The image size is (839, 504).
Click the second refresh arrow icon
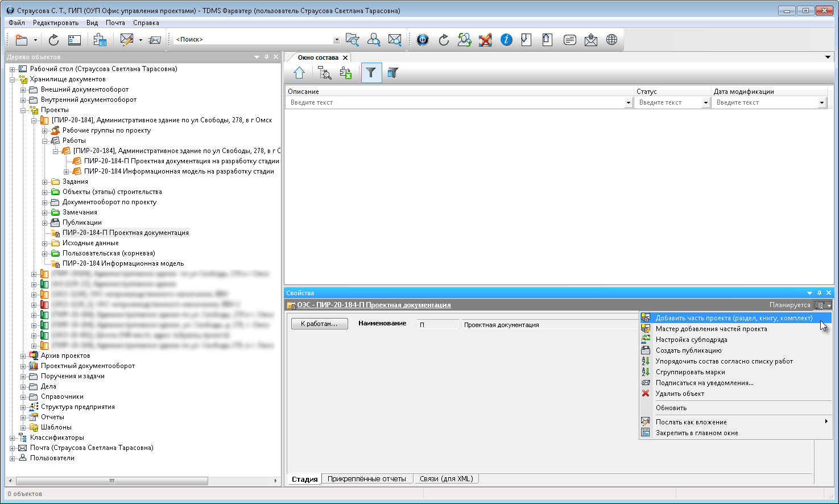coord(444,40)
